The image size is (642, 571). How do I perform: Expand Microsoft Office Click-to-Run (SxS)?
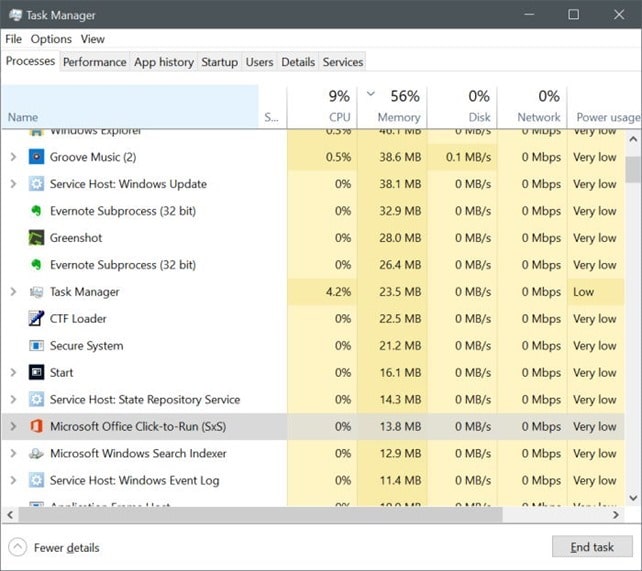(x=13, y=427)
